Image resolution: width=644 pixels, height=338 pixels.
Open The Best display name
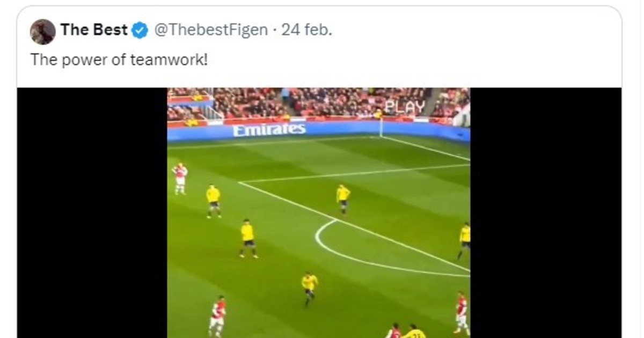[94, 30]
